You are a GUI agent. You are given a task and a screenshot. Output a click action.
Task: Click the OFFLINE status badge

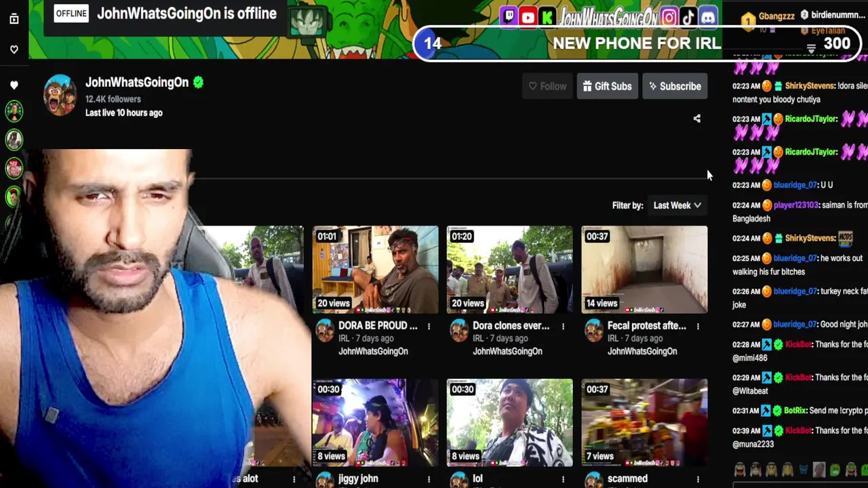point(71,14)
